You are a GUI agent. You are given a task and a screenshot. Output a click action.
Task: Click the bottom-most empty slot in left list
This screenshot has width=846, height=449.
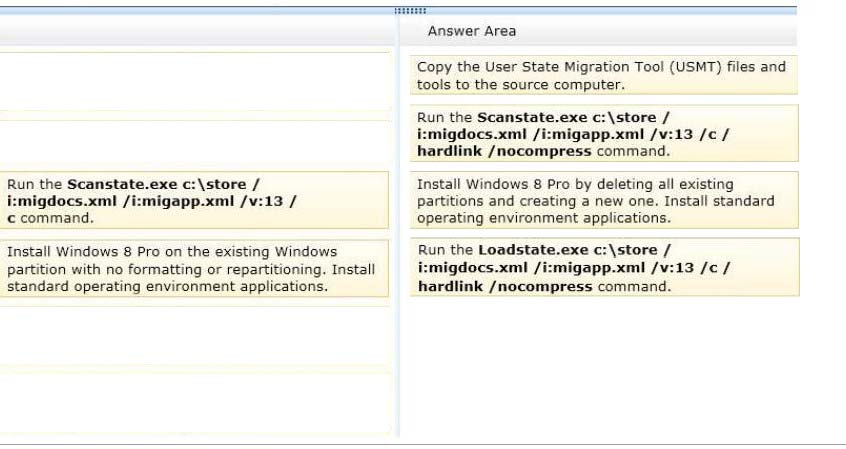(194, 403)
